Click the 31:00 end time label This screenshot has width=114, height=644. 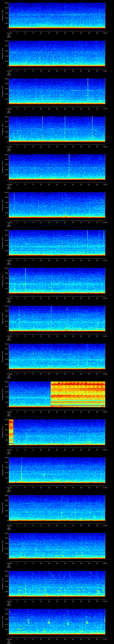click(x=105, y=639)
